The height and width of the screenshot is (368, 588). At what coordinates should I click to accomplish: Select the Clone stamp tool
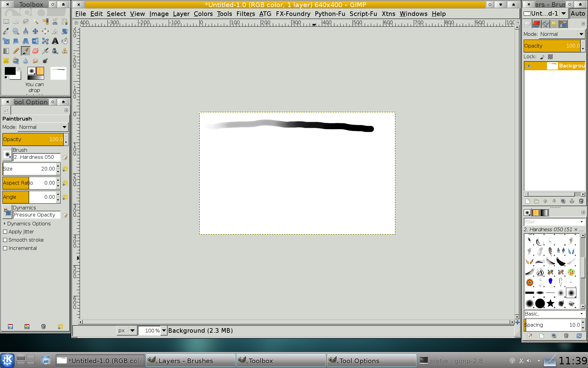coord(65,51)
